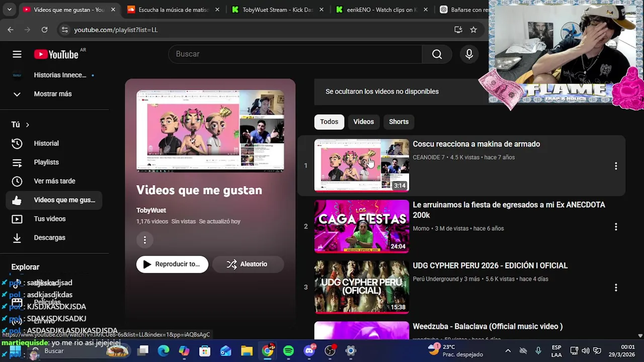This screenshot has width=644, height=362.
Task: Open the 'UDG CYPHER PERÚ' video thumbnail
Action: pyautogui.click(x=362, y=287)
